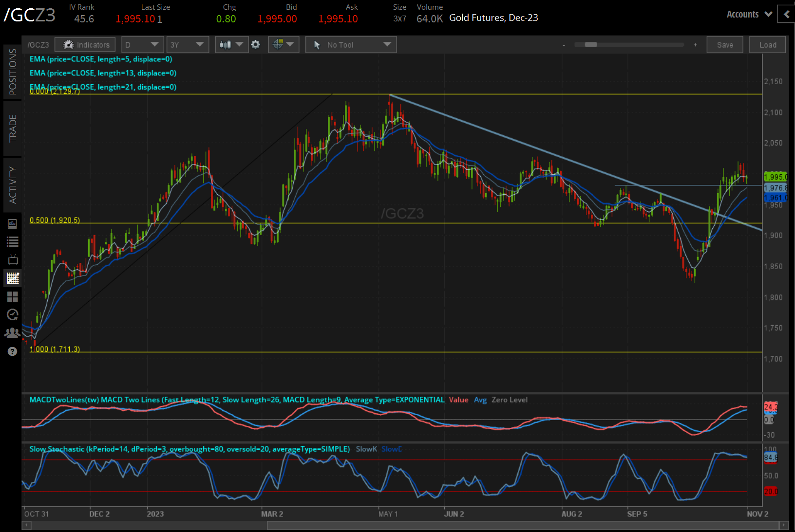This screenshot has width=795, height=532.
Task: Open the people community icon in sidebar
Action: (13, 333)
